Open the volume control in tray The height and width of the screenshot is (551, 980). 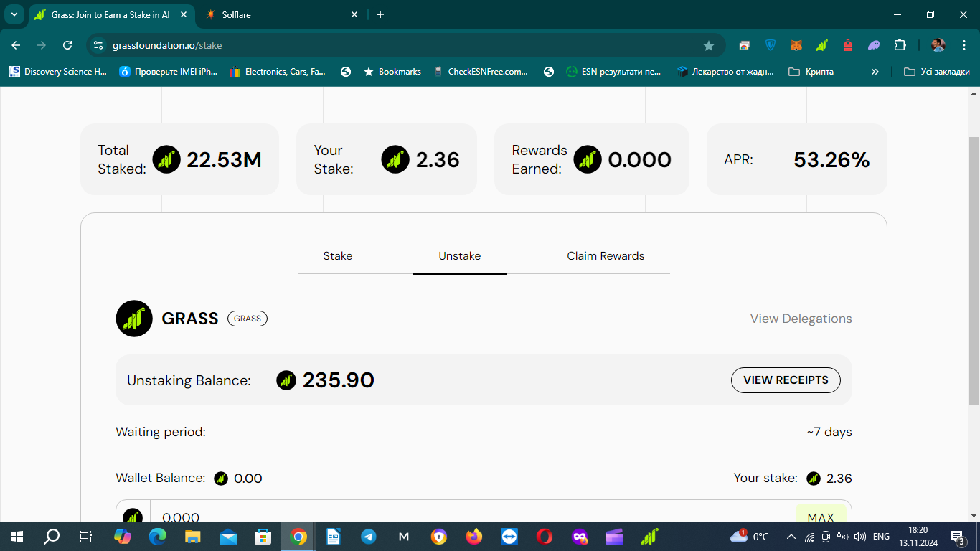pyautogui.click(x=859, y=537)
